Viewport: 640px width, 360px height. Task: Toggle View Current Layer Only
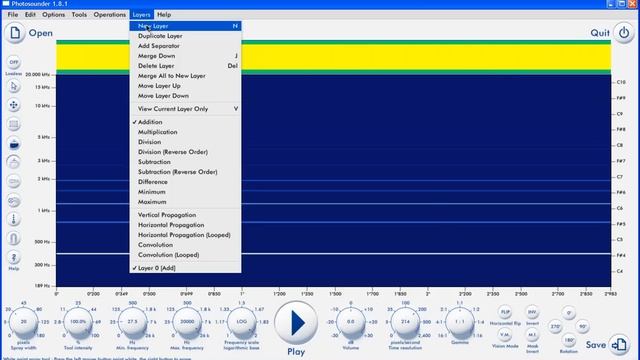(x=185, y=109)
